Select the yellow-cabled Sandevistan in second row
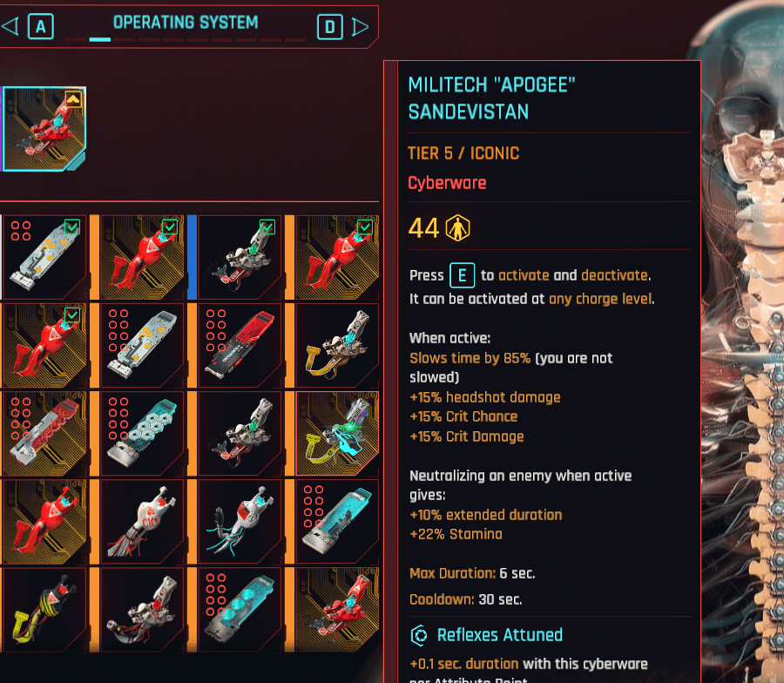The image size is (784, 683). (x=337, y=345)
